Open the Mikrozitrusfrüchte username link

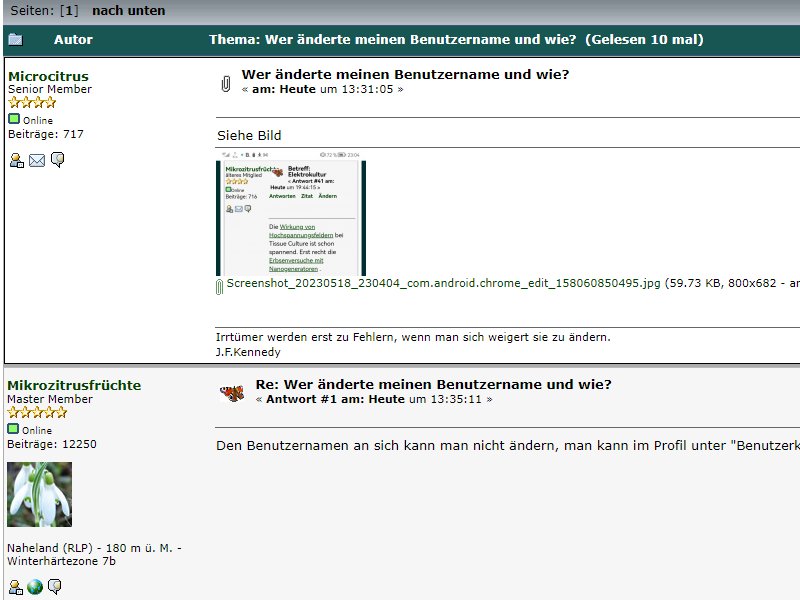tap(74, 385)
